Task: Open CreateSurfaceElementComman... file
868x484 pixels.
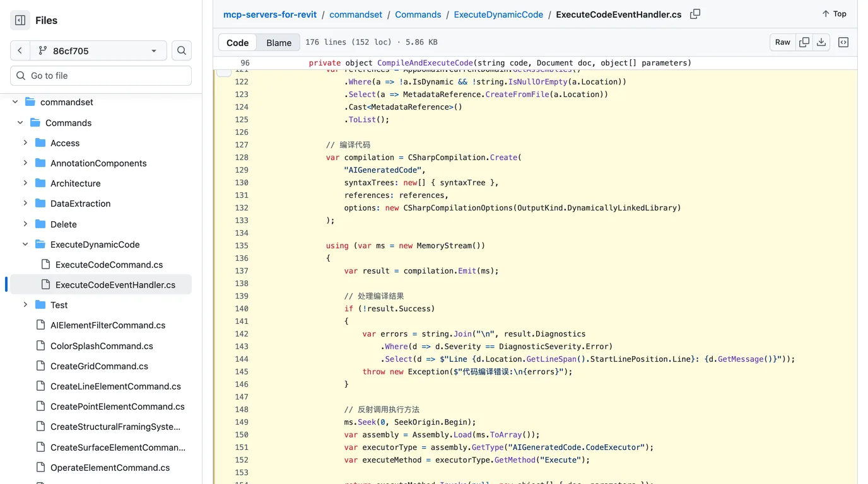Action: (118, 447)
